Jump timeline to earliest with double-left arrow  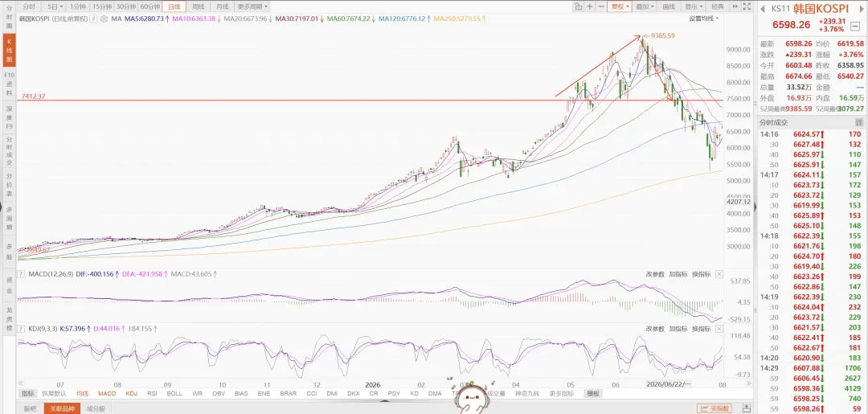(x=20, y=383)
